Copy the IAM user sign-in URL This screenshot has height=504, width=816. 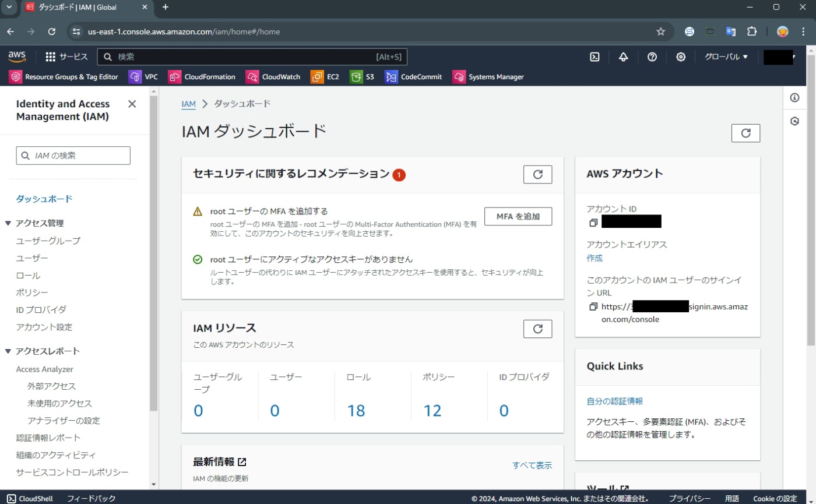point(593,306)
